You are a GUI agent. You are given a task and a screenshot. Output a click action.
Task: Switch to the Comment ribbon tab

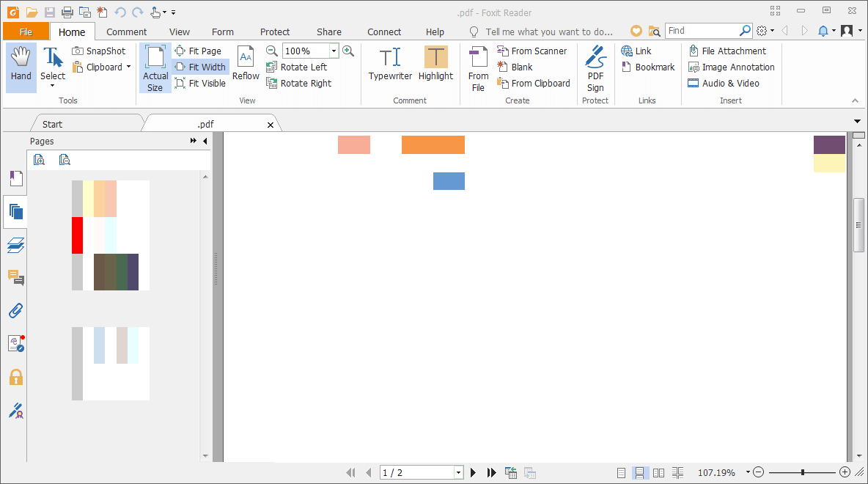(126, 32)
